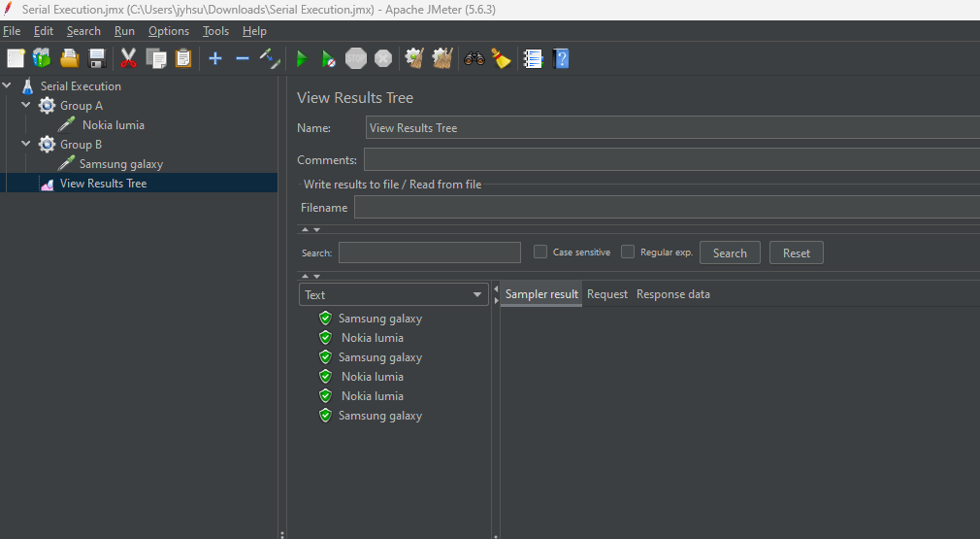Expand all nodes with plus icon
This screenshot has width=980, height=539.
point(215,59)
